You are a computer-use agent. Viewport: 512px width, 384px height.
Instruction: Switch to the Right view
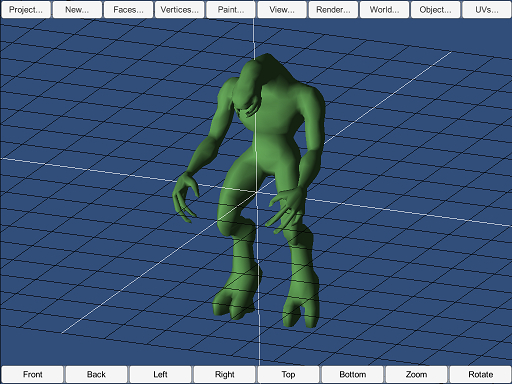coord(224,374)
